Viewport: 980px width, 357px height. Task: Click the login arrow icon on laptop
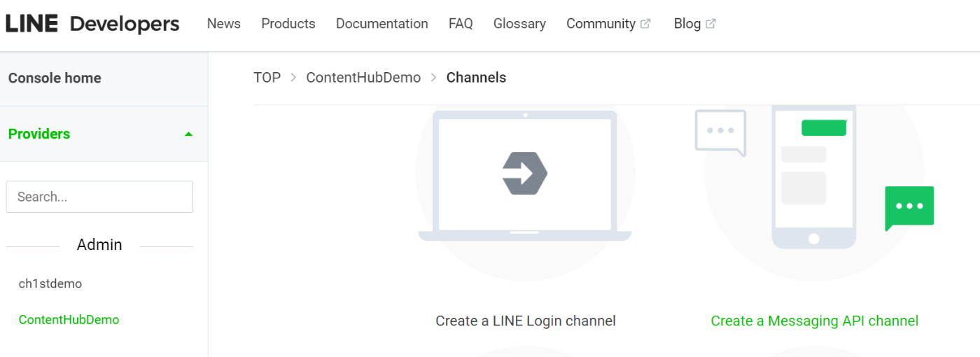pos(525,172)
